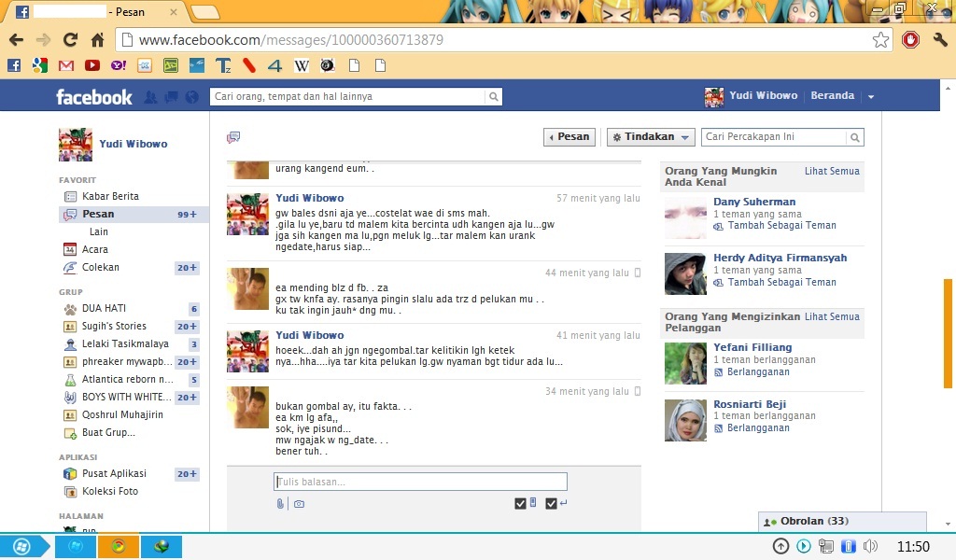Open the Tindakan dropdown menu

(651, 137)
